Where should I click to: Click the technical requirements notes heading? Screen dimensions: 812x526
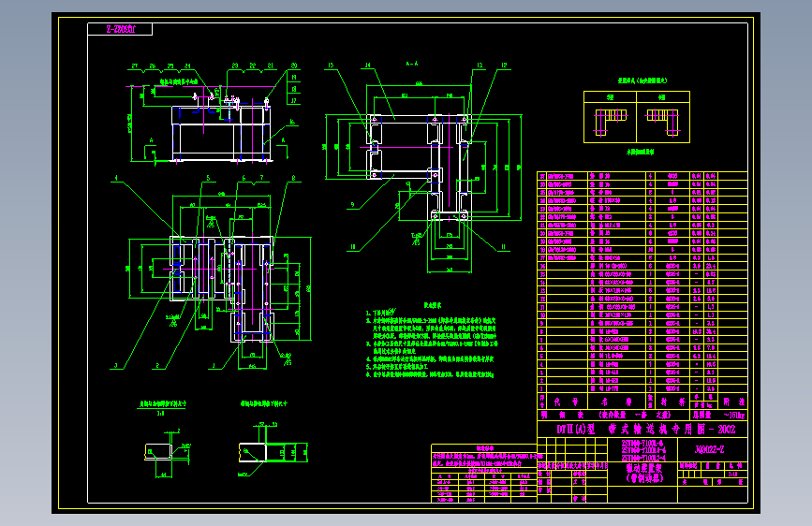(433, 305)
